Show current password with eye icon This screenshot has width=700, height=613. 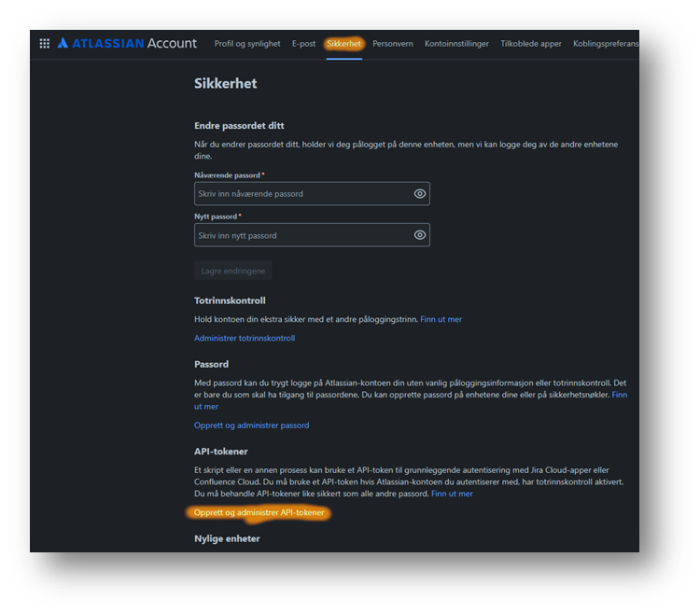(x=420, y=194)
